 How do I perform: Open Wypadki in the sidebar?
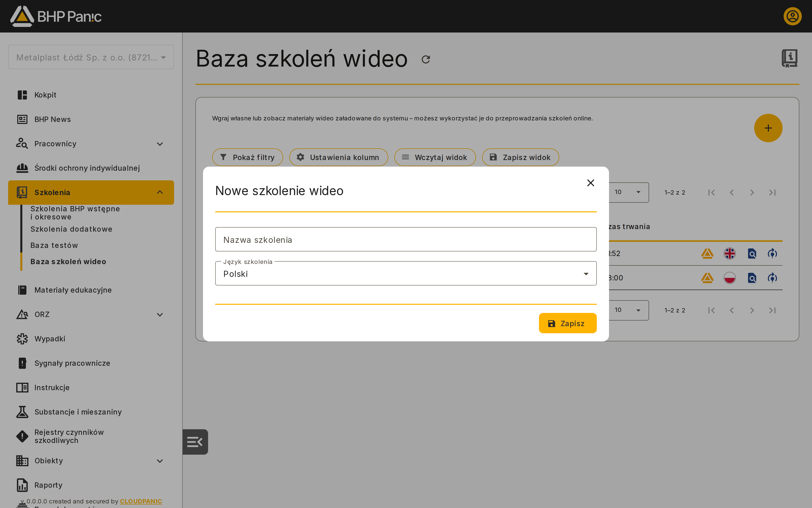91,339
